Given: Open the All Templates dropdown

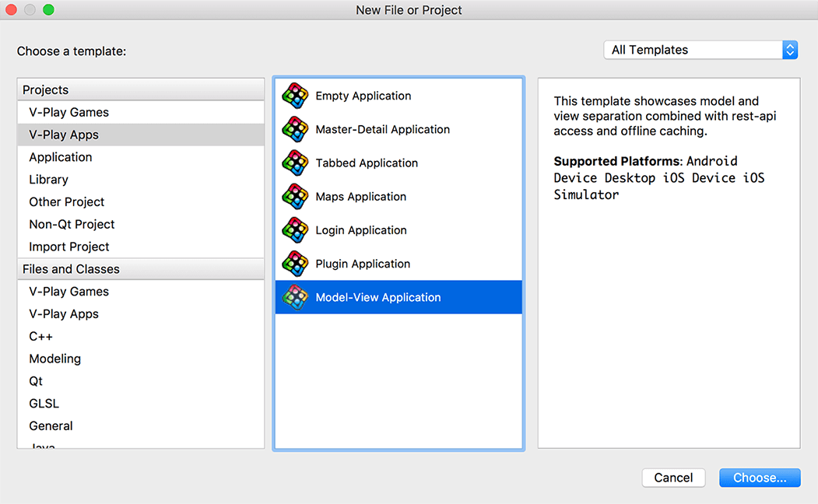Looking at the screenshot, I should point(700,50).
